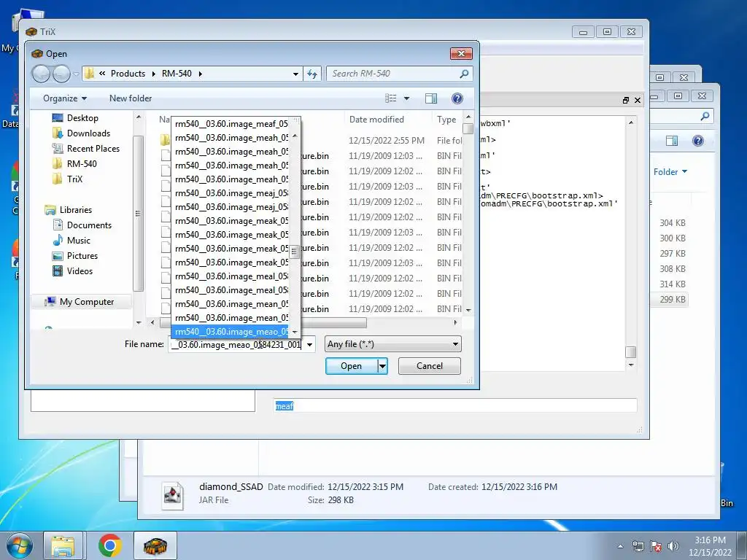Click the Back navigation arrow in Open dialog

(x=41, y=74)
